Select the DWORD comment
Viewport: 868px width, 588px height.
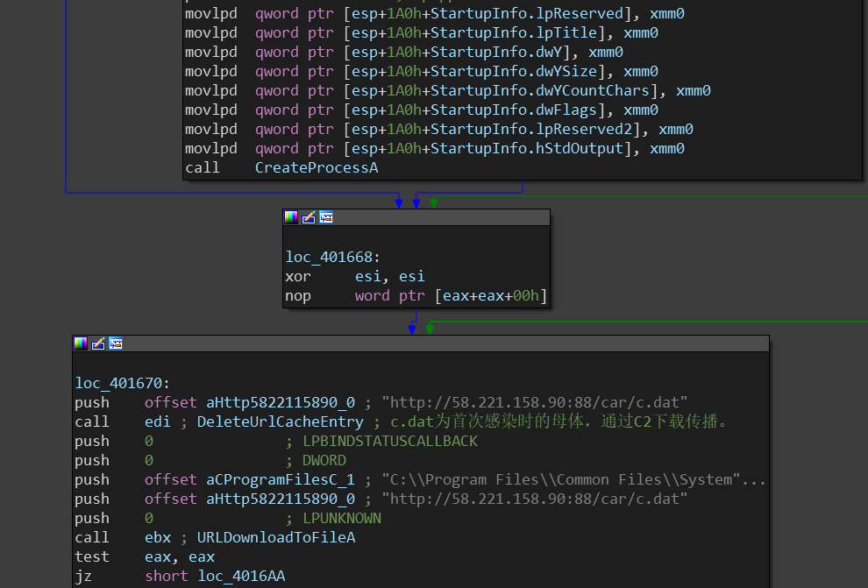[x=324, y=461]
